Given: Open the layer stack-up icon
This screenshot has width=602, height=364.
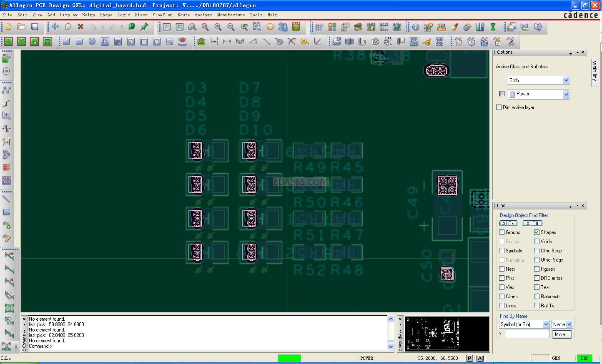Looking at the screenshot, I should click(358, 27).
